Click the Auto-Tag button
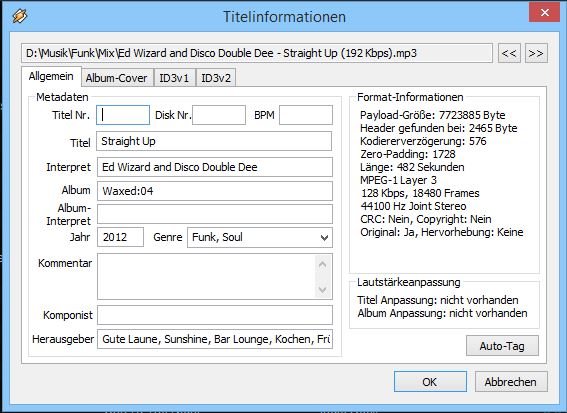The image size is (567, 413). [x=502, y=346]
